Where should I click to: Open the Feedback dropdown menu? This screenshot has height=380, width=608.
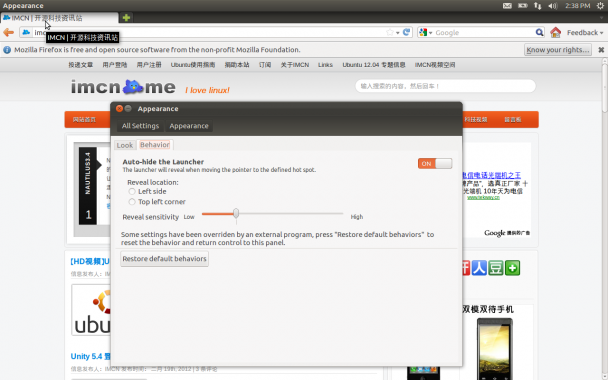coord(585,33)
